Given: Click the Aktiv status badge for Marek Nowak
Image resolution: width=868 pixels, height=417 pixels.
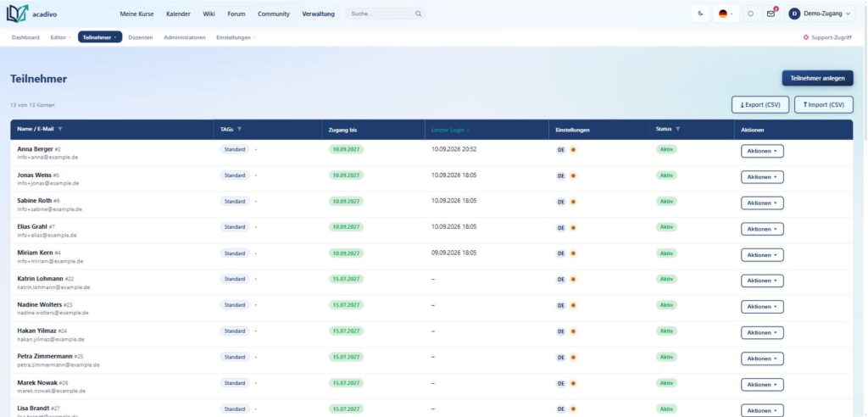Looking at the screenshot, I should point(666,382).
